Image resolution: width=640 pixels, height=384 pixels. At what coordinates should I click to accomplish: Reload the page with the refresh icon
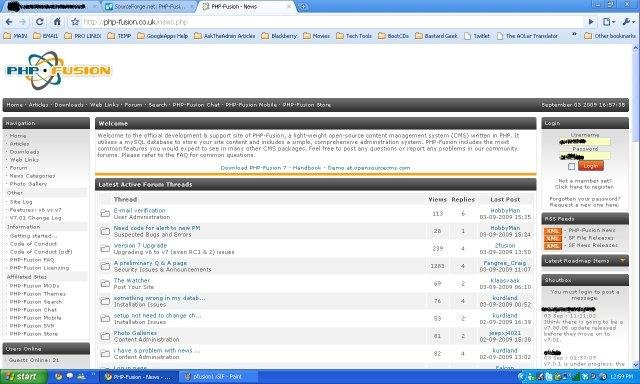tap(40, 22)
